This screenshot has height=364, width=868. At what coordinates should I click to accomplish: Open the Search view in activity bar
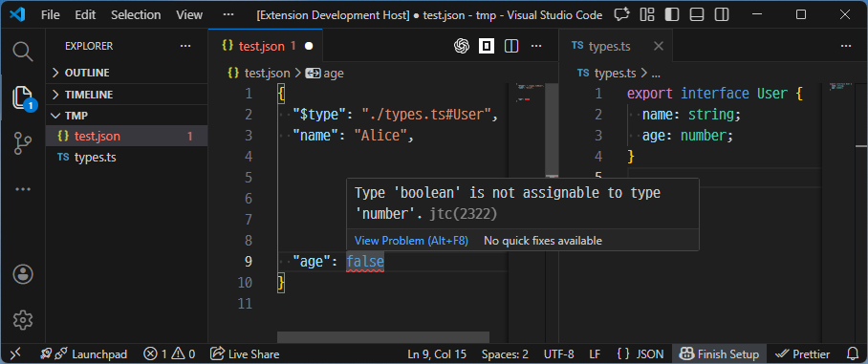click(x=23, y=52)
